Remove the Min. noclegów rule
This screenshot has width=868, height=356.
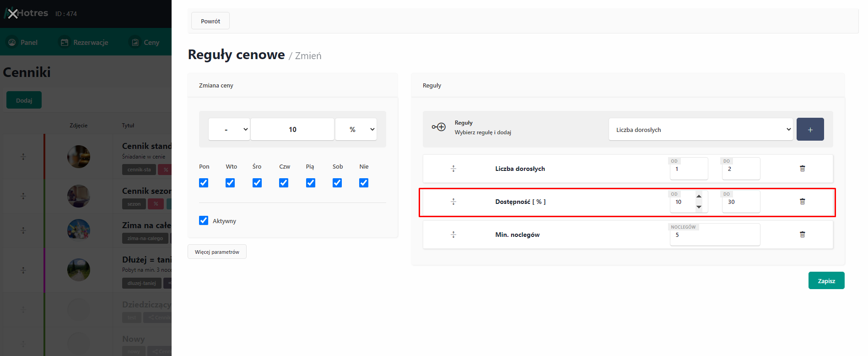802,235
